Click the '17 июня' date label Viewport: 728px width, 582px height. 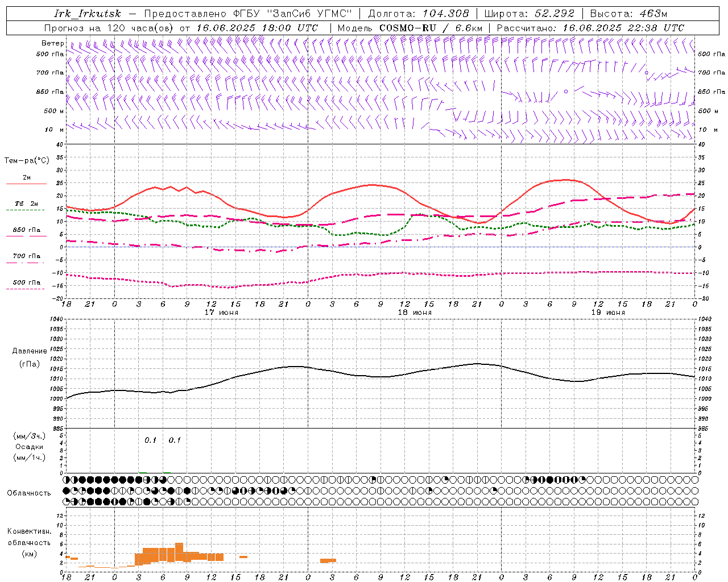click(x=221, y=313)
